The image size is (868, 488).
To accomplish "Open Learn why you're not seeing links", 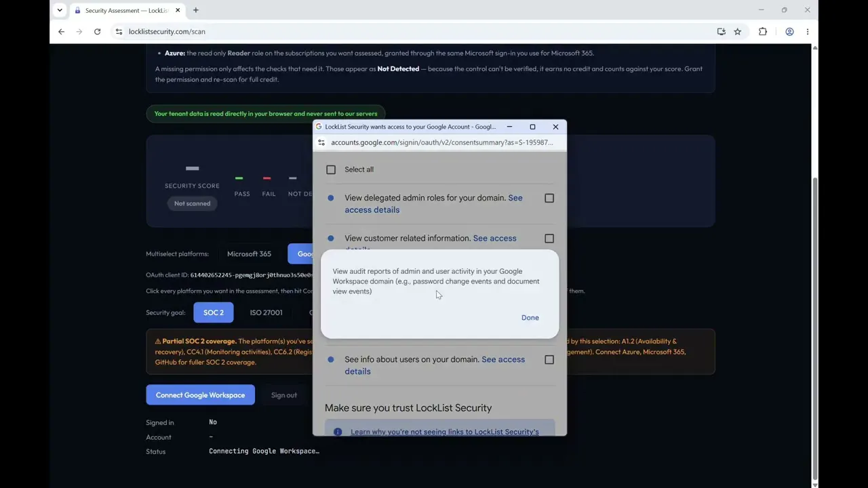I will pyautogui.click(x=445, y=432).
